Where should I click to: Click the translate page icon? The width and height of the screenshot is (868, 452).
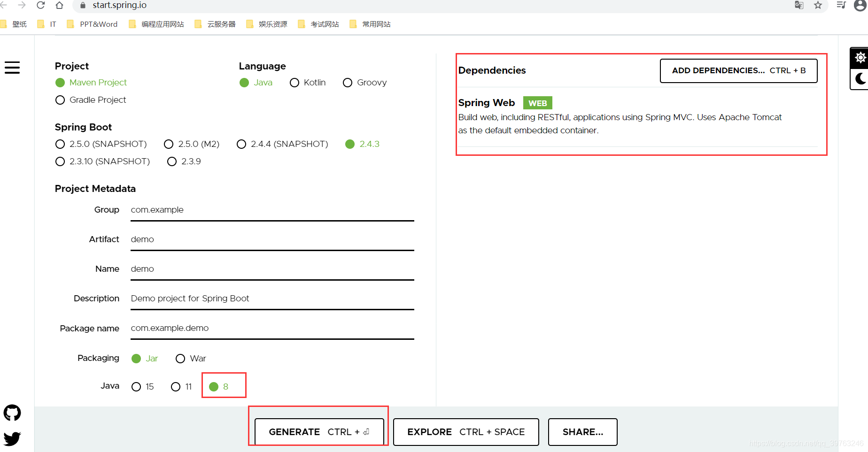tap(799, 5)
